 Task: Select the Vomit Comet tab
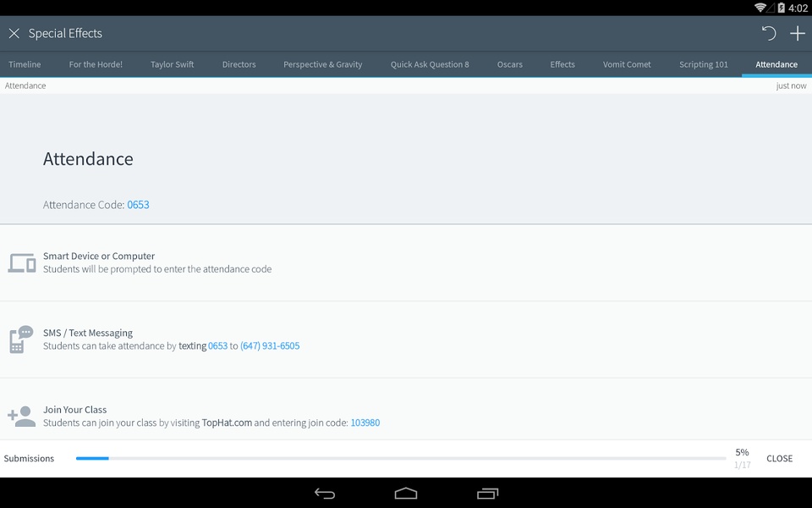[x=627, y=64]
